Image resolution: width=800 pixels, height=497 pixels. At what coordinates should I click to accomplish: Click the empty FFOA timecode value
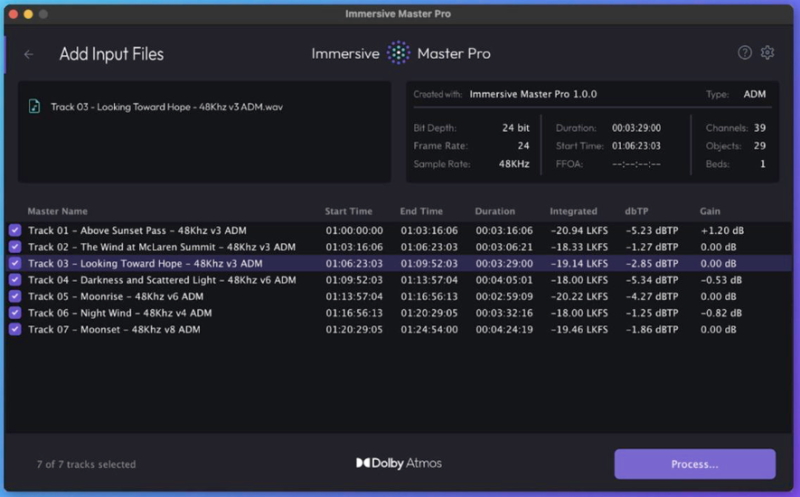[x=636, y=164]
